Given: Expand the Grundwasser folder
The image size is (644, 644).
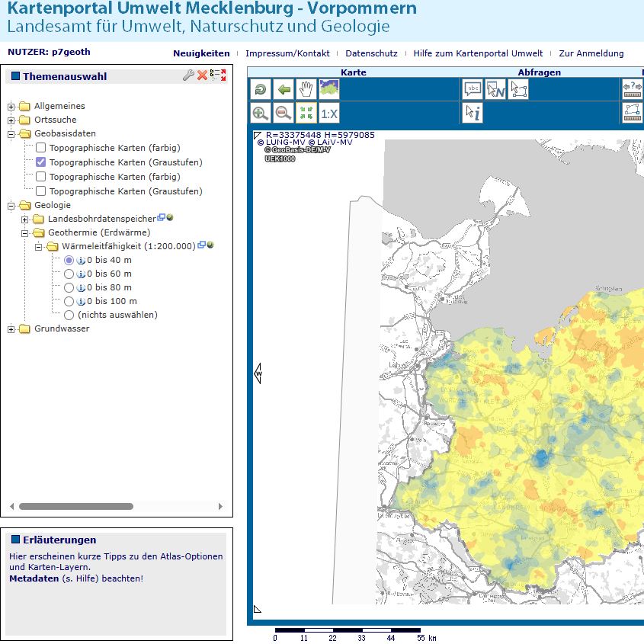Looking at the screenshot, I should (x=11, y=329).
